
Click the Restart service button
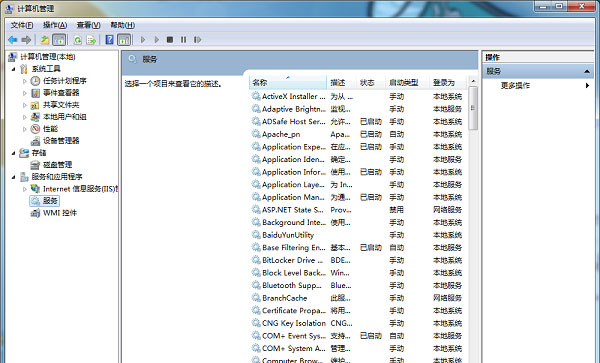197,40
